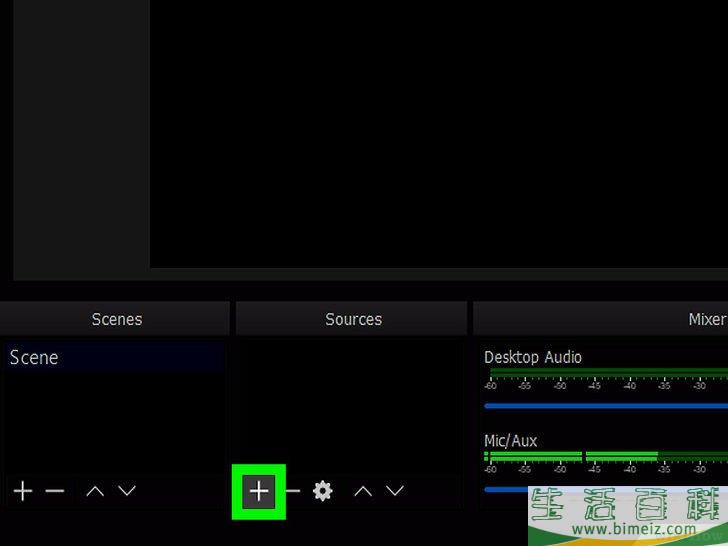Select the item named Scene in the list
Screen dimensions: 728x546
(x=35, y=358)
